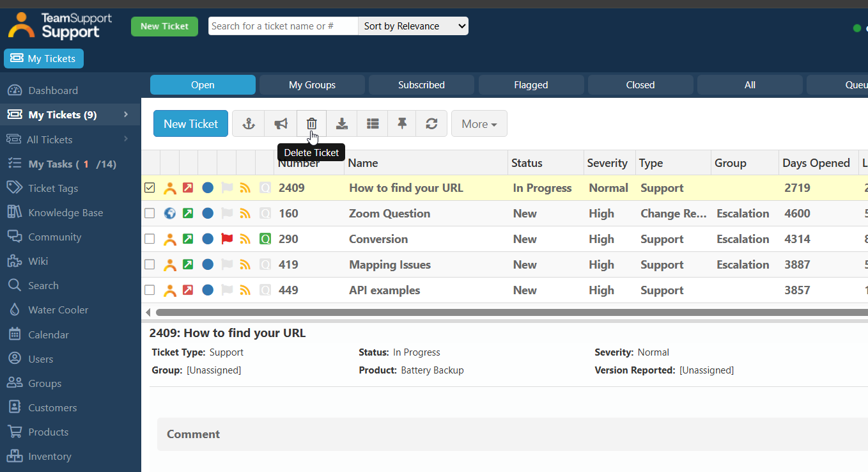Screen dimensions: 868x472
Task: Click the red flag on the Conversion ticket
Action: tap(227, 239)
